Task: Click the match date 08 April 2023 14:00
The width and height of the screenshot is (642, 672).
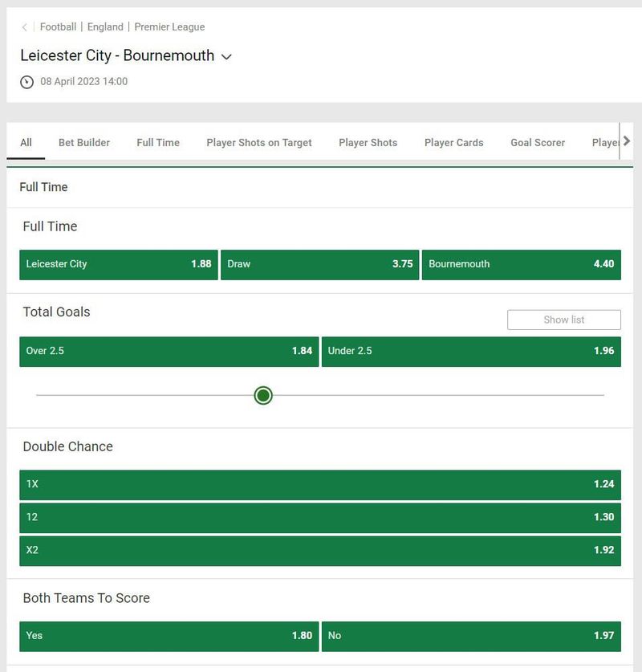Action: pyautogui.click(x=84, y=81)
